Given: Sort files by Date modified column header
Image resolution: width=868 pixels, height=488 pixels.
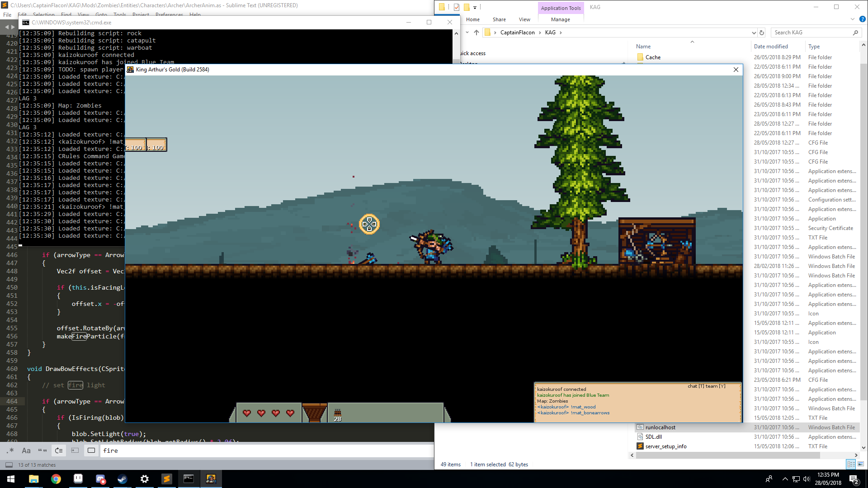Looking at the screenshot, I should (x=771, y=47).
